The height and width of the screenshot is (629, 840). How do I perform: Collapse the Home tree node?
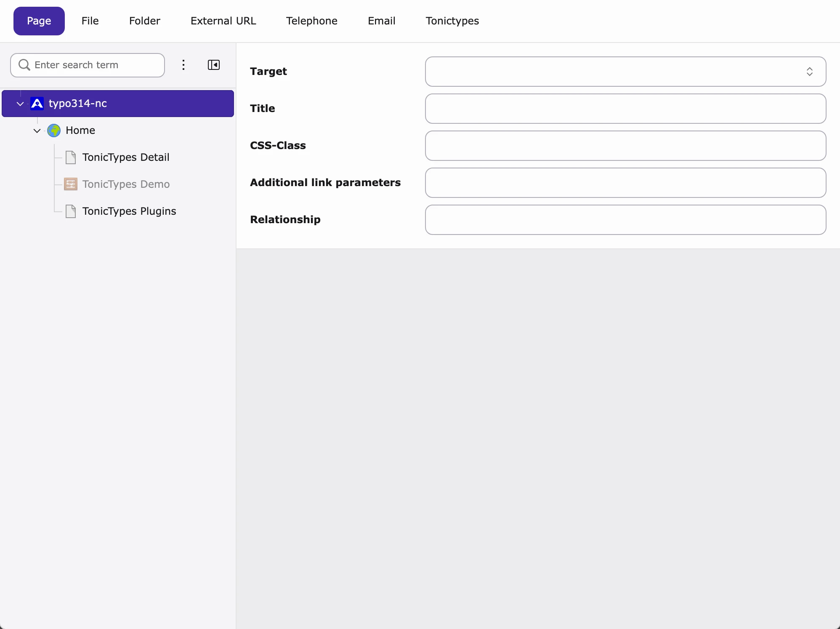37,131
